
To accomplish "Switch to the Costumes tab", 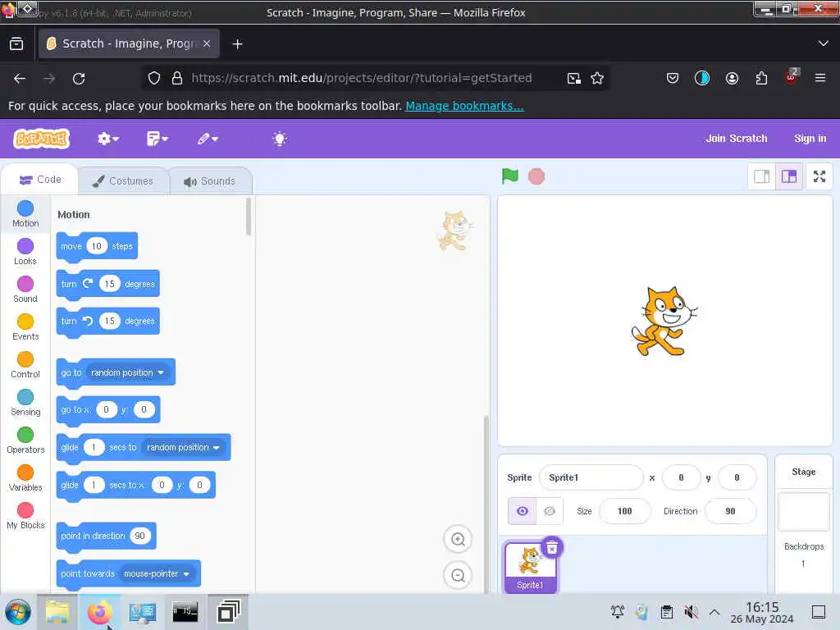I will (123, 181).
